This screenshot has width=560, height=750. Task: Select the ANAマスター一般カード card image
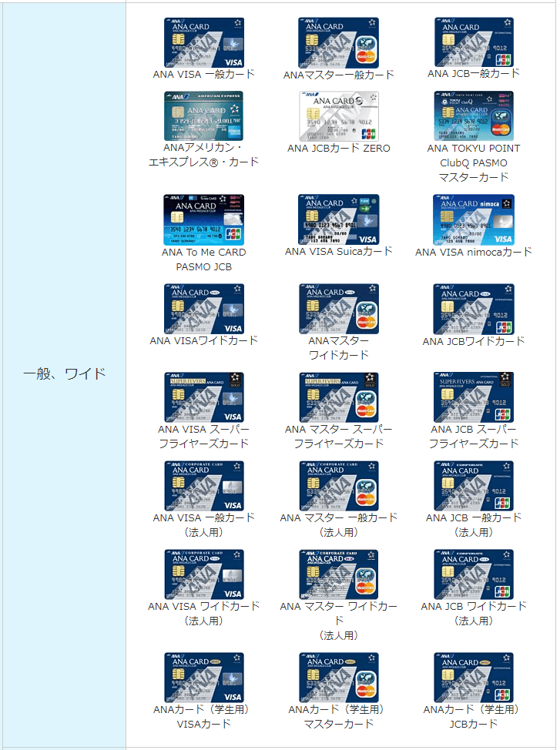coord(339,42)
